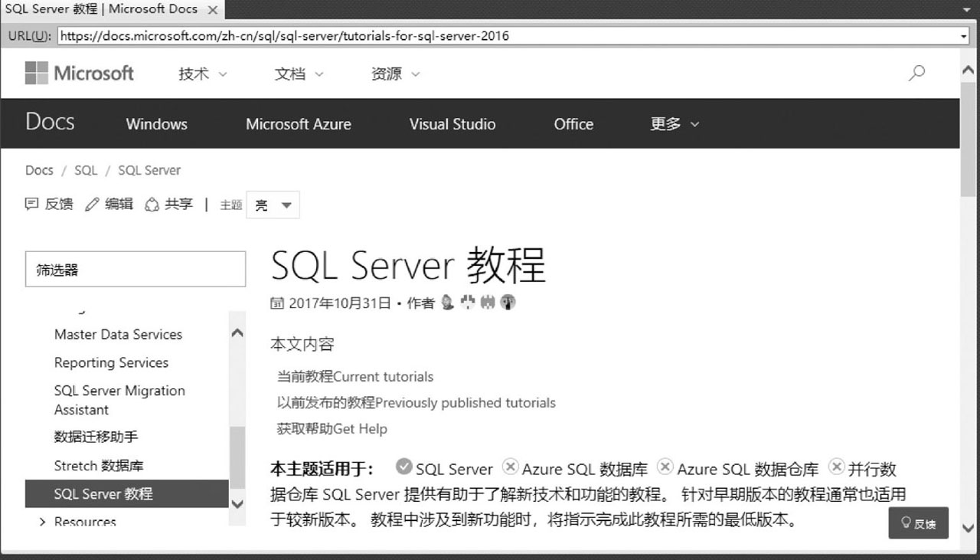Select SQL Server 教程 in sidebar

127,494
